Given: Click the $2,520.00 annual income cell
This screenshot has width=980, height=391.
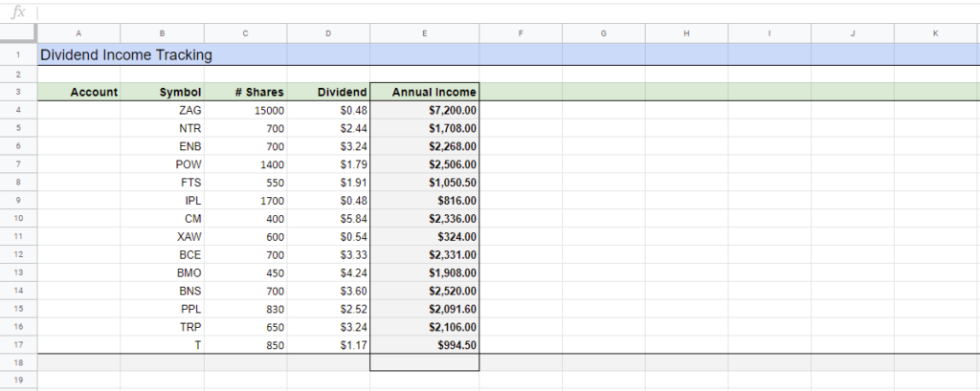Looking at the screenshot, I should pos(424,291).
